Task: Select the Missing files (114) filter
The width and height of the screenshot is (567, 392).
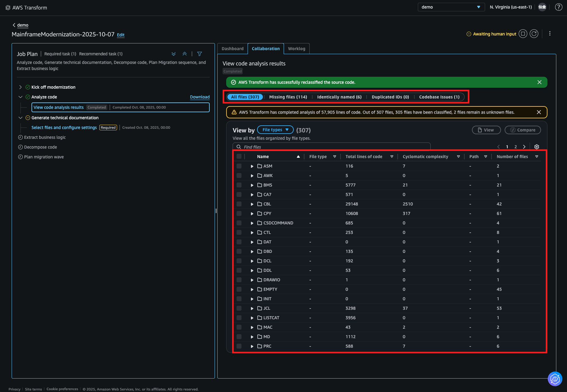Action: (288, 97)
